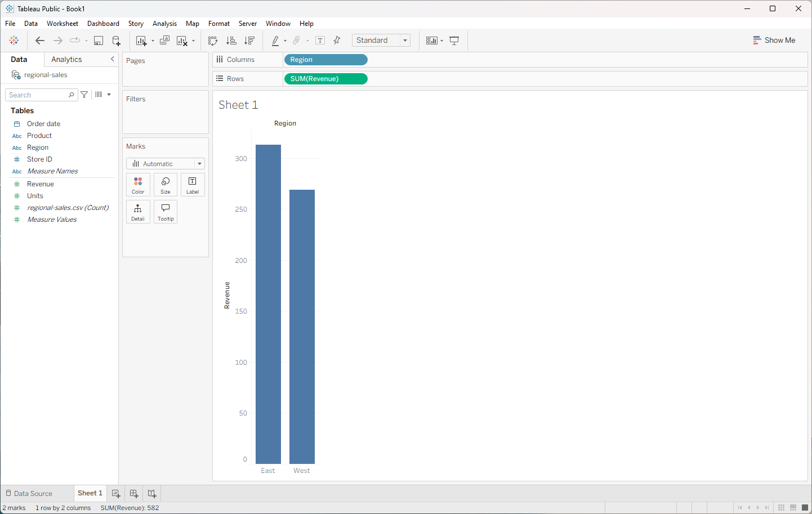The height and width of the screenshot is (514, 812).
Task: Click the Color mark card
Action: pyautogui.click(x=138, y=185)
